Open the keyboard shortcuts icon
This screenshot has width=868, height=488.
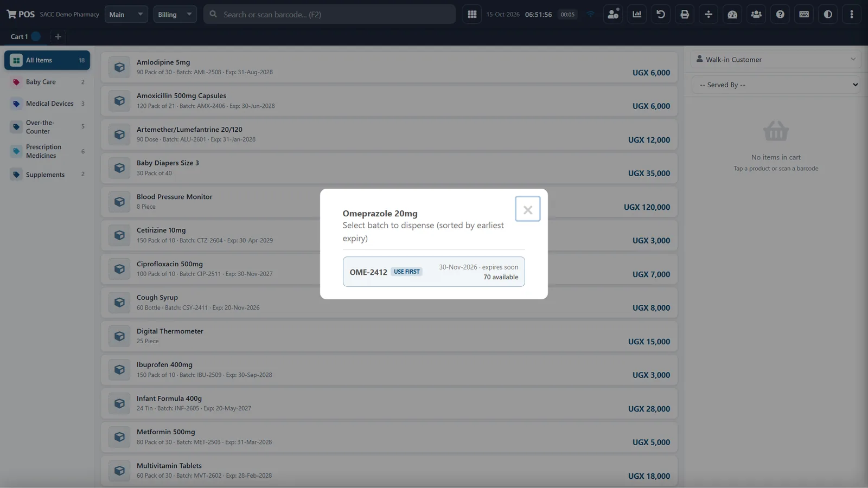(804, 15)
